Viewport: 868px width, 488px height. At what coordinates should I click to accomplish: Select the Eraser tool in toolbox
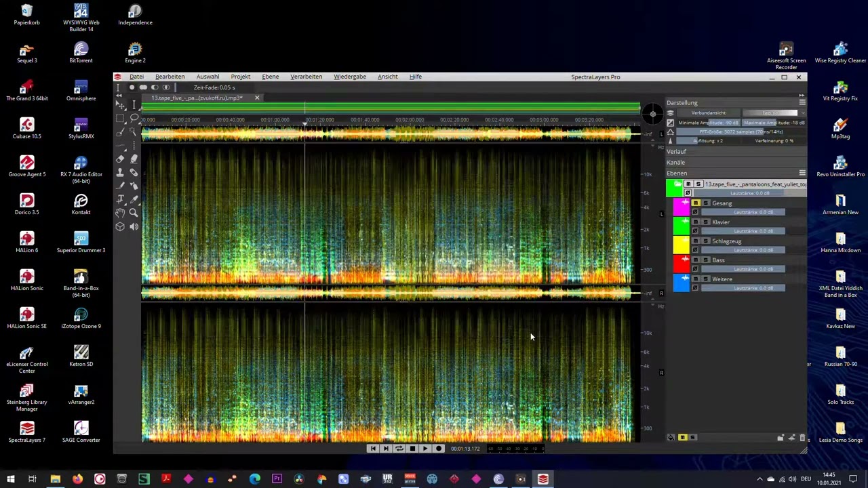(x=120, y=159)
